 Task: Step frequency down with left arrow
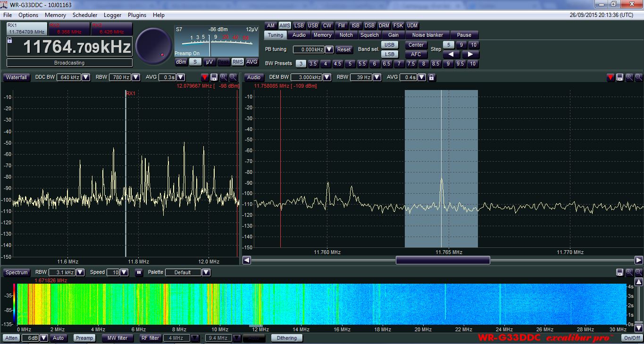coord(451,55)
